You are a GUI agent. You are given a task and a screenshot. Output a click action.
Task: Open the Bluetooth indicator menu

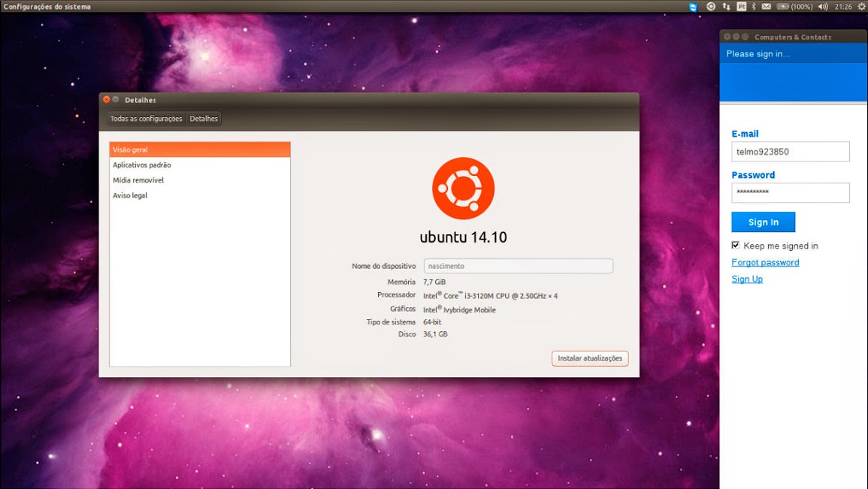(754, 7)
